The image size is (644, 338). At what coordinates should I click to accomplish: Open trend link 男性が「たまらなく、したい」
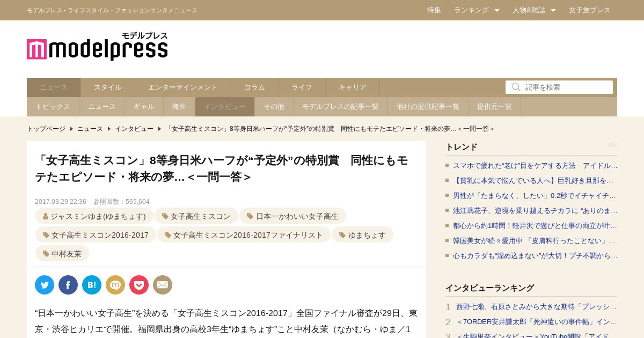pos(535,196)
